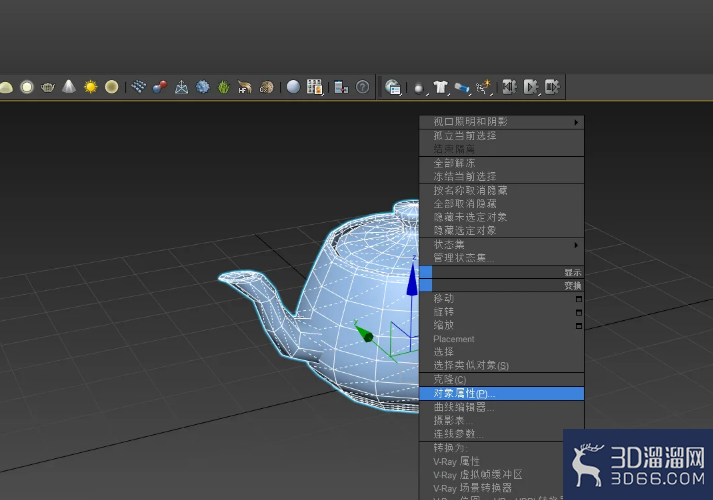Screen dimensions: 713x500
Task: Click the pale yellow sphere toolbar icon
Action: point(111,87)
